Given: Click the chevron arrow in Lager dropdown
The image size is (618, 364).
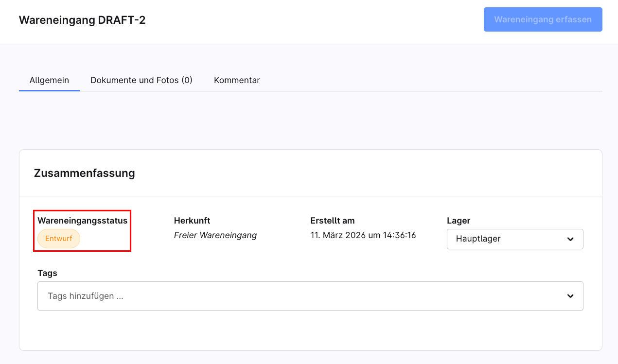Looking at the screenshot, I should point(570,239).
